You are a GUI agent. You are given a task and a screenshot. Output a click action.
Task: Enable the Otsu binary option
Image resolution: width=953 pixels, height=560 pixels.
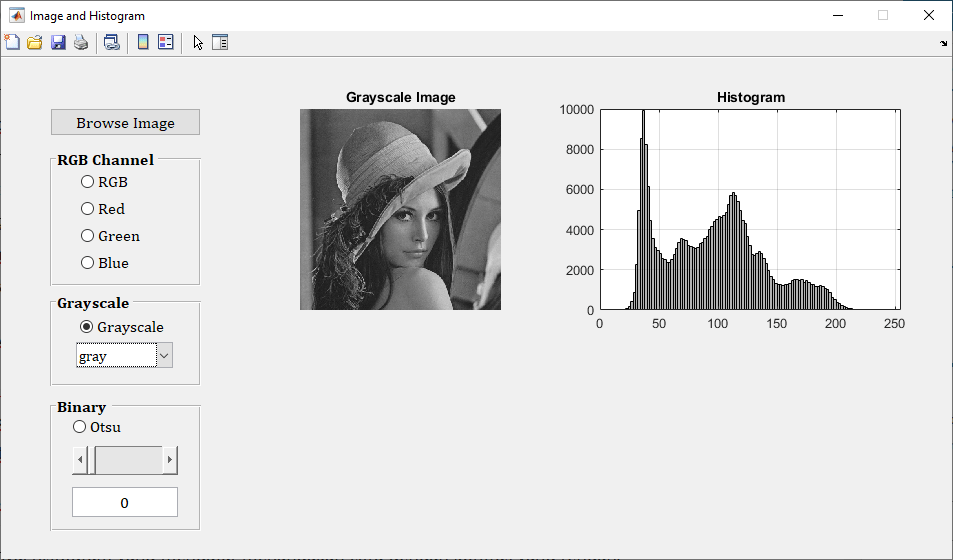pyautogui.click(x=80, y=427)
